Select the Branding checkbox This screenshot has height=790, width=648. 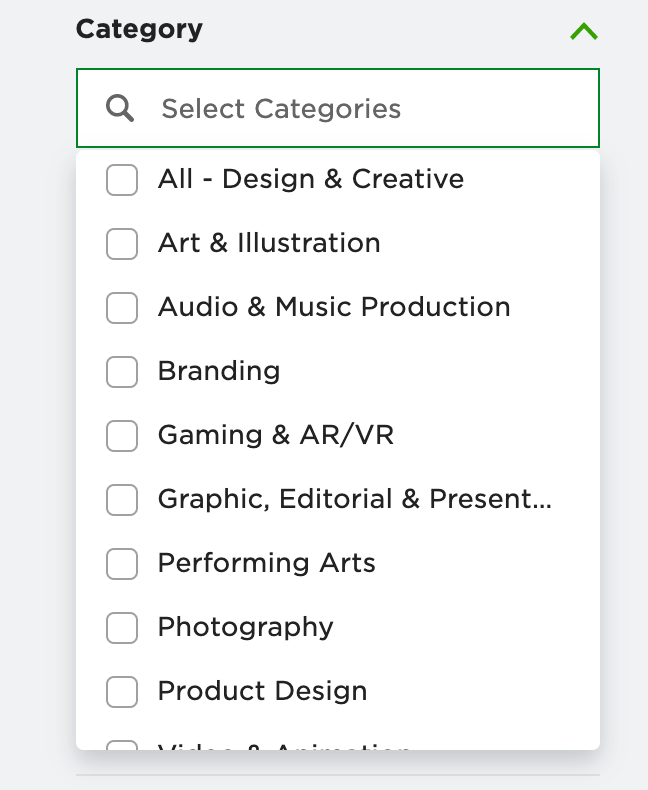coord(122,372)
